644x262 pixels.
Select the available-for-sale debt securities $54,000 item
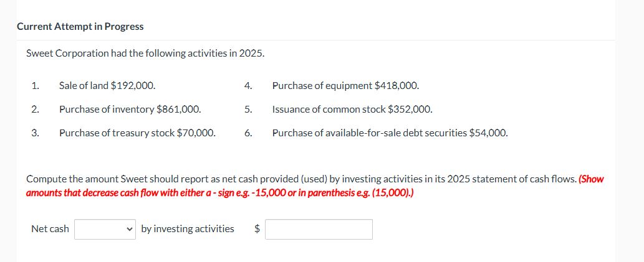tap(390, 133)
